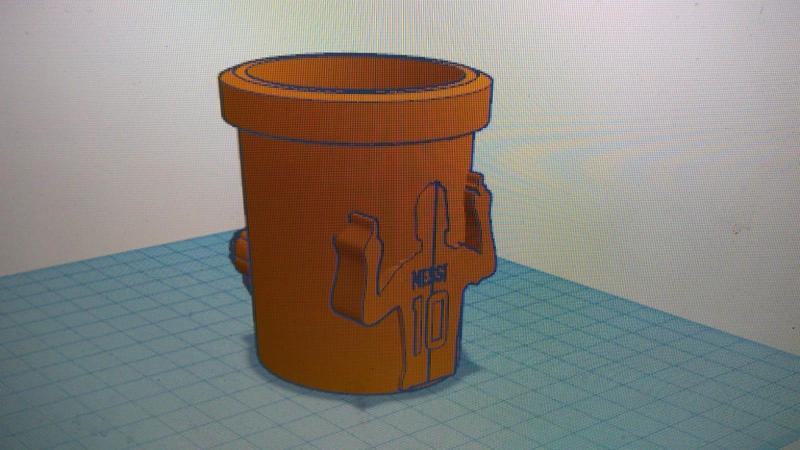Image resolution: width=800 pixels, height=450 pixels.
Task: Select the small protrusion on cup's far side
Action: [241, 258]
